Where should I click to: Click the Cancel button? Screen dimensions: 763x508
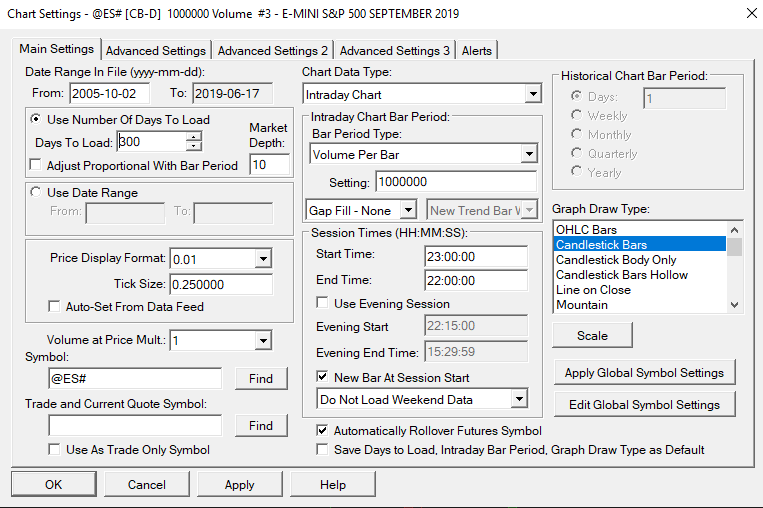click(x=146, y=485)
